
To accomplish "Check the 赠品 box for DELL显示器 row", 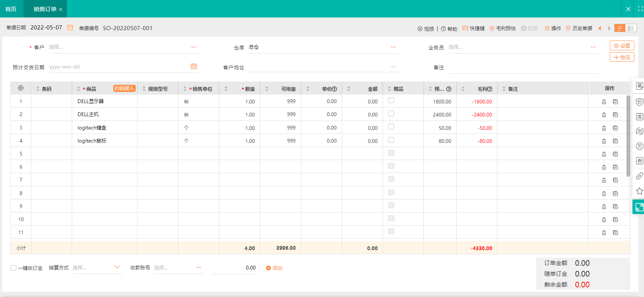I will coord(391,100).
